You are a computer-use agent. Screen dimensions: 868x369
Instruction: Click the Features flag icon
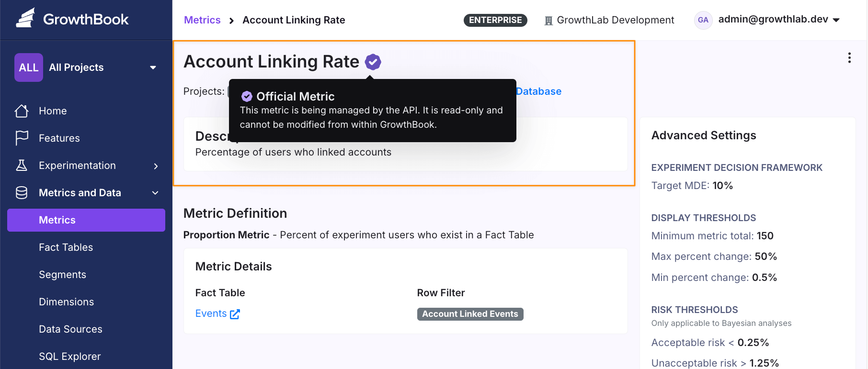click(x=22, y=138)
